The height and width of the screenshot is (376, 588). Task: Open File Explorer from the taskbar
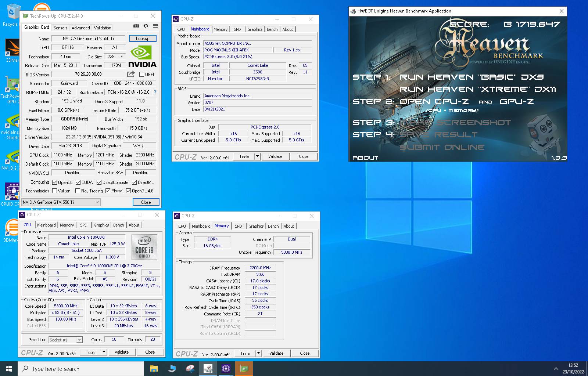[x=154, y=369]
